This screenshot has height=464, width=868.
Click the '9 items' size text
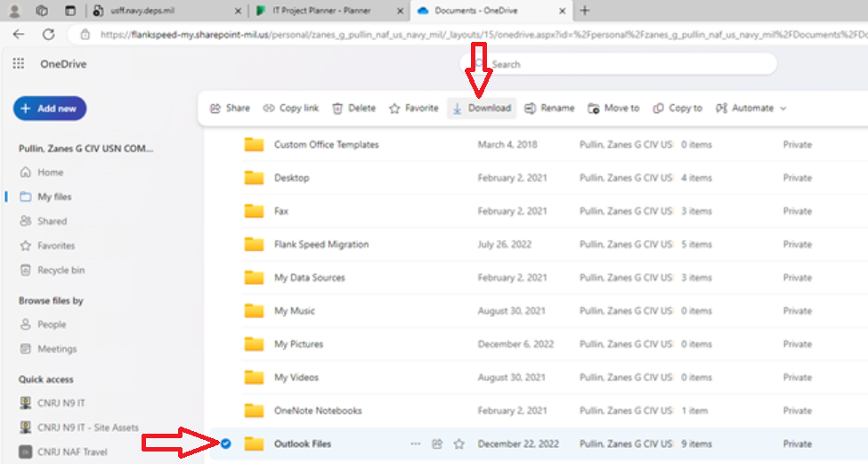[696, 444]
